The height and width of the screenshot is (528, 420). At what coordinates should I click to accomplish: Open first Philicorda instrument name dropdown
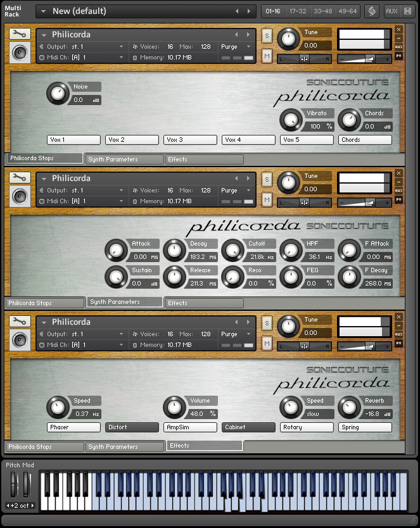(x=44, y=35)
